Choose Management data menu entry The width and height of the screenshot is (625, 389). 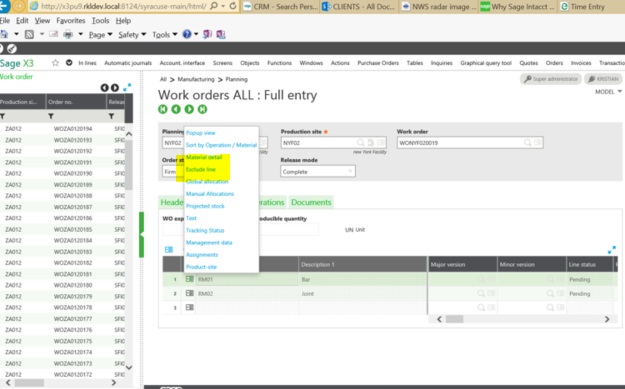click(209, 242)
